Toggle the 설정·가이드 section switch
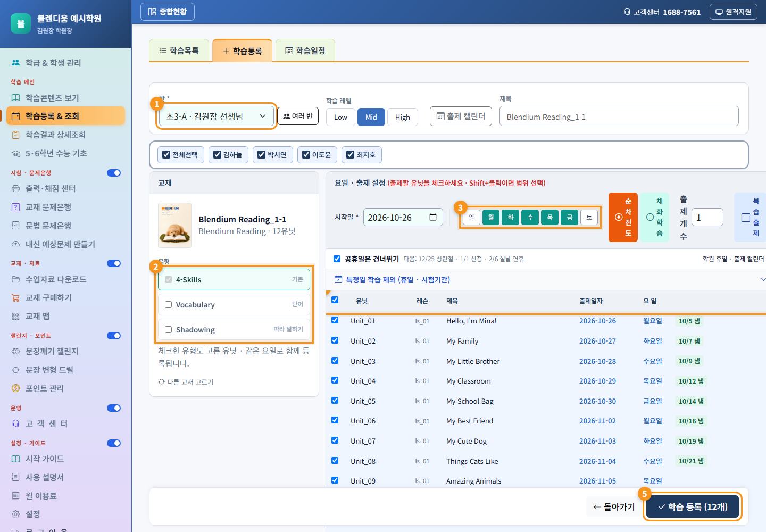This screenshot has width=766, height=532. click(x=114, y=443)
